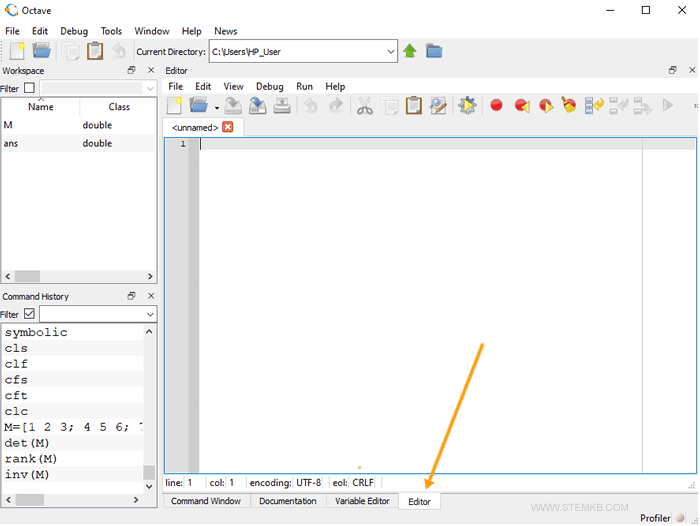Browse directories using the blue folder icon
The height and width of the screenshot is (526, 700).
[x=434, y=51]
